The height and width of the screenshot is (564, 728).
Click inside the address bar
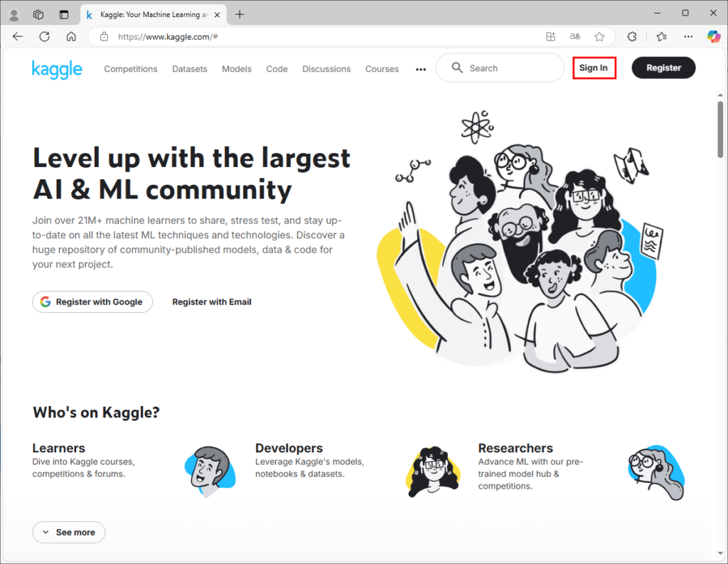pyautogui.click(x=284, y=36)
